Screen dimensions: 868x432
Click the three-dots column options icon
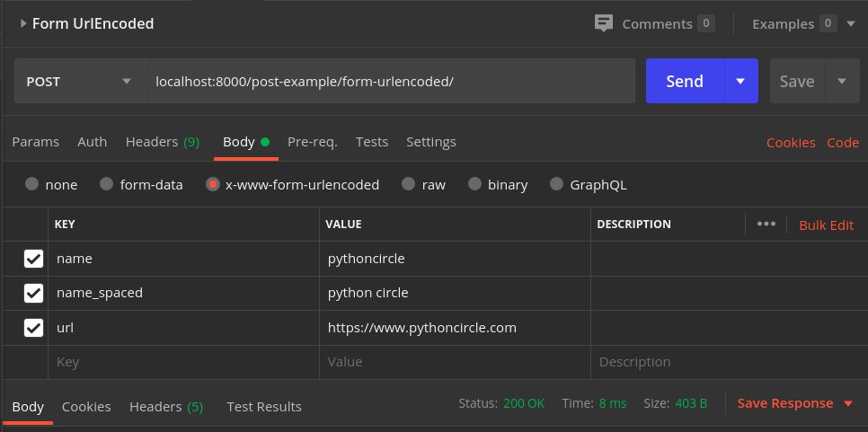pyautogui.click(x=766, y=224)
